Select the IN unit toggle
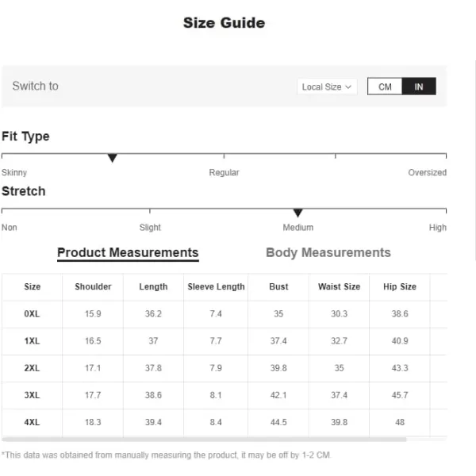 click(419, 86)
